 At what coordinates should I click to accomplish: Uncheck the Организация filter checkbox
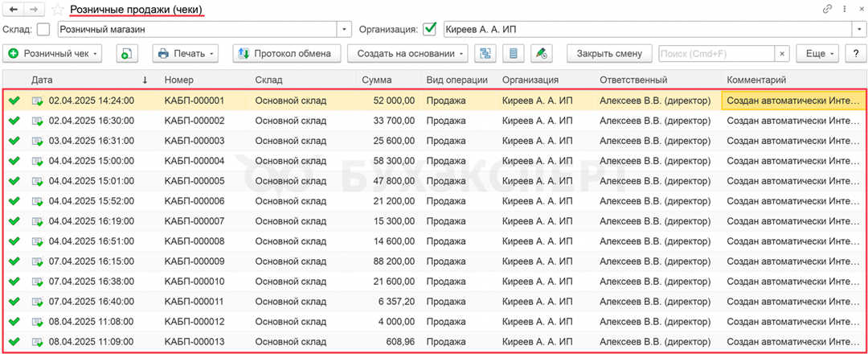(430, 30)
